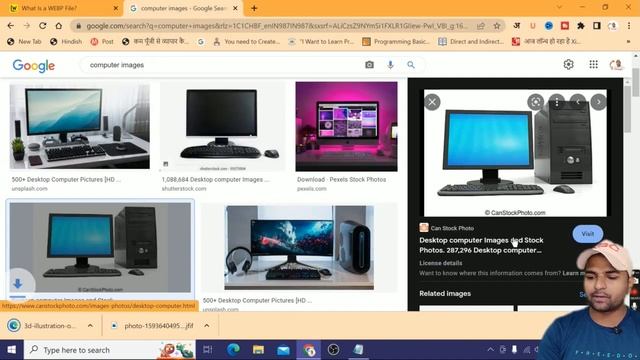Click "1,088,684 Desktop computer Images" caption
The width and height of the screenshot is (640, 360).
pos(216,180)
